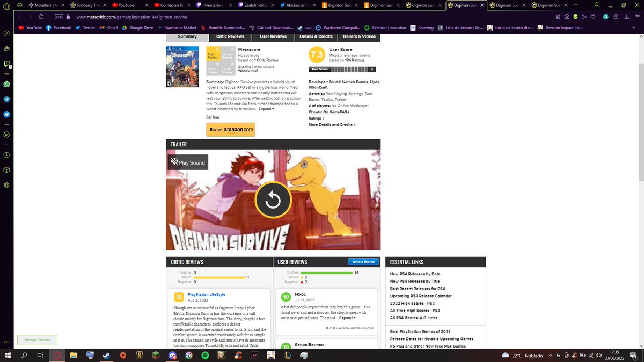Open the PlayStation LifeStyle review source

tap(207, 294)
